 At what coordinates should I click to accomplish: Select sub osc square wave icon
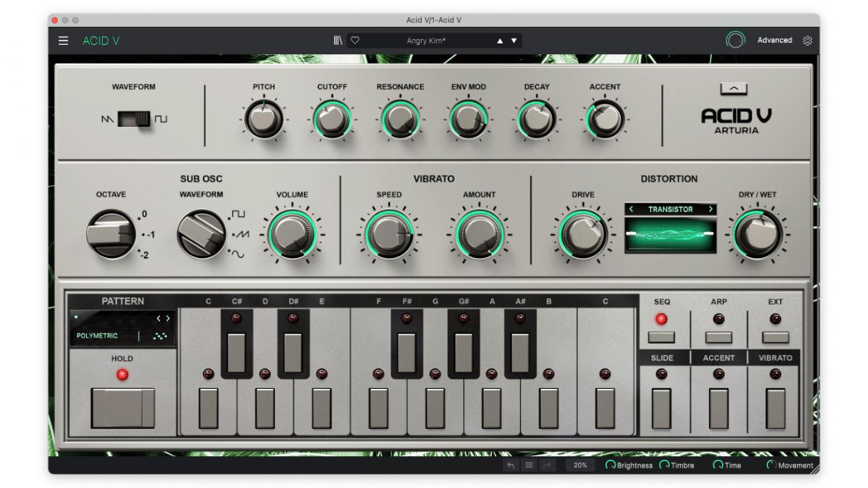point(238,215)
